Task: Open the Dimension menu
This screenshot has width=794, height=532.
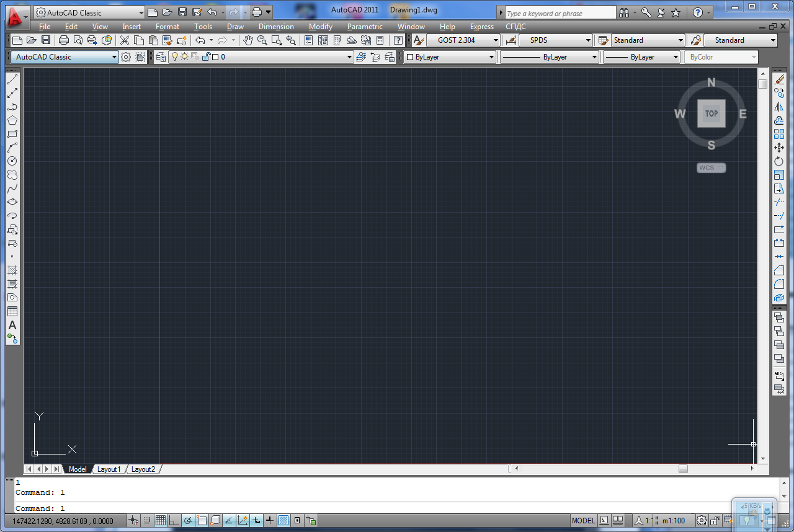Action: tap(276, 27)
